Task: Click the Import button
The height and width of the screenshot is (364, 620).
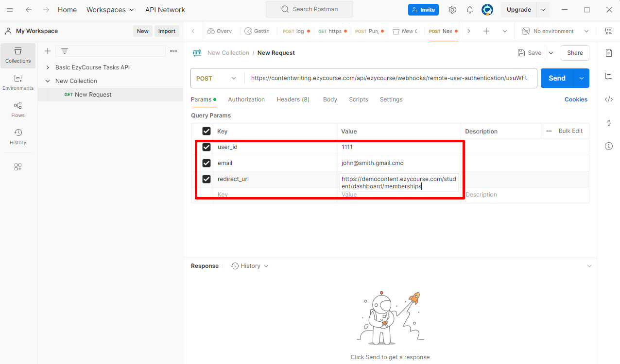Action: (167, 31)
